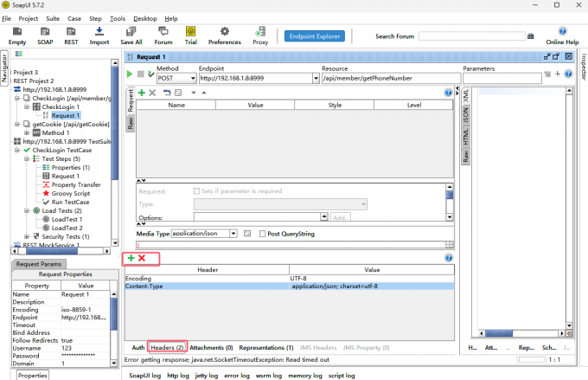Click the REST project toolbar icon
This screenshot has height=380, width=588.
coord(71,36)
